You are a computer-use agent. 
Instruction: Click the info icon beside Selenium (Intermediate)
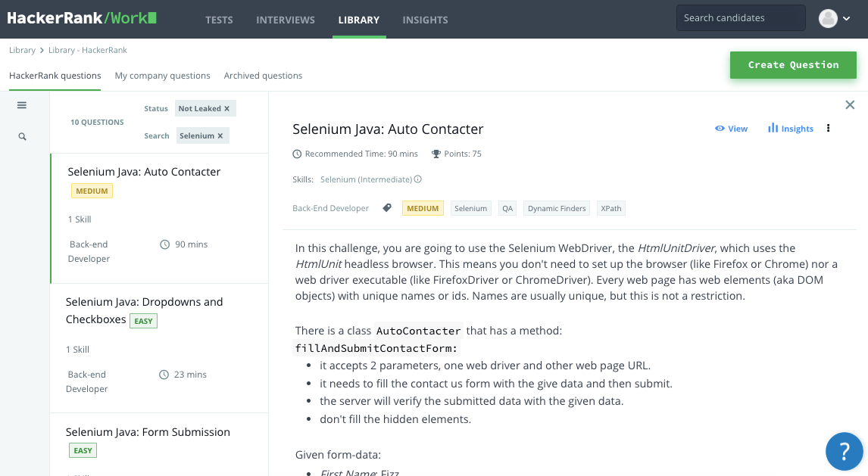click(418, 179)
